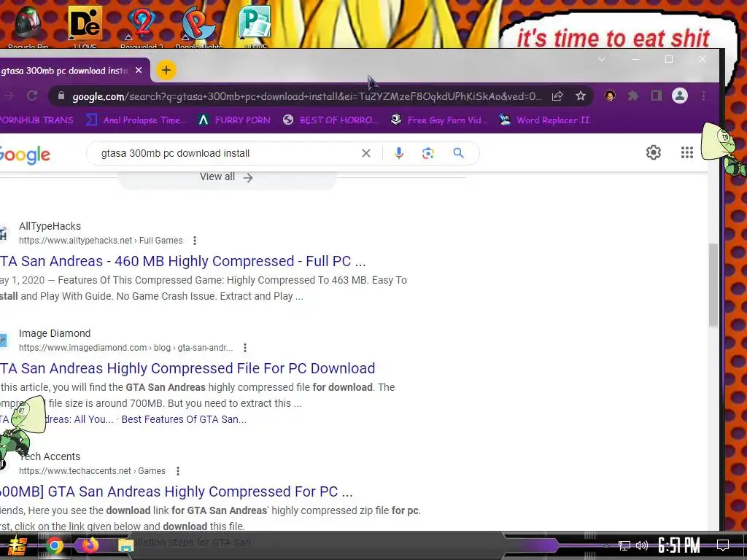Image resolution: width=747 pixels, height=560 pixels.
Task: Click the 6:51 PM clock
Action: pos(679,545)
